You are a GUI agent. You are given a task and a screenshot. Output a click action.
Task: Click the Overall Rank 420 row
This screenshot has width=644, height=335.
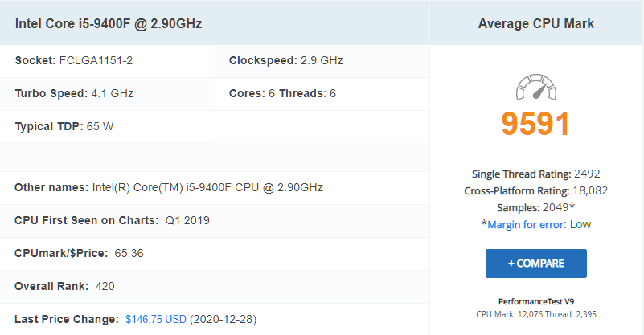[64, 286]
